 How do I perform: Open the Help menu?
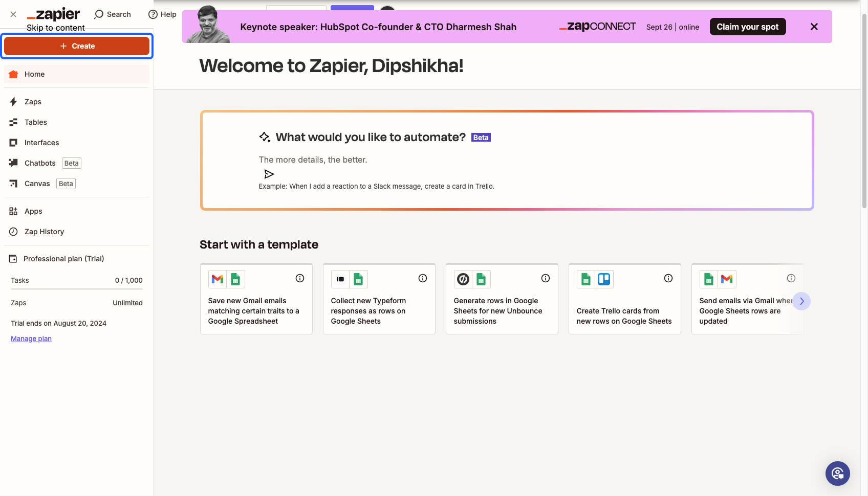162,14
